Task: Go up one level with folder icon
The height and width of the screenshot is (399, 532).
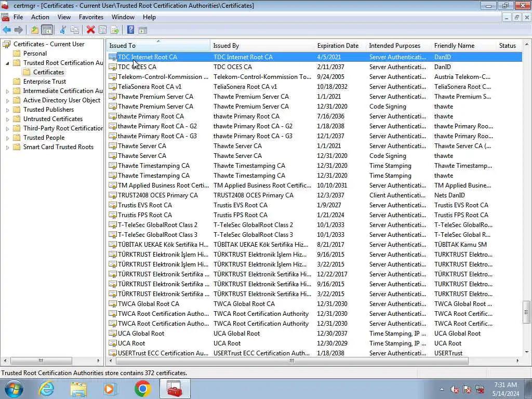Action: point(35,30)
